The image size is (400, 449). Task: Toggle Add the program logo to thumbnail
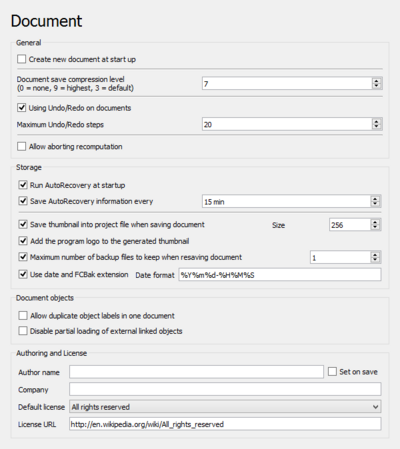tap(23, 241)
